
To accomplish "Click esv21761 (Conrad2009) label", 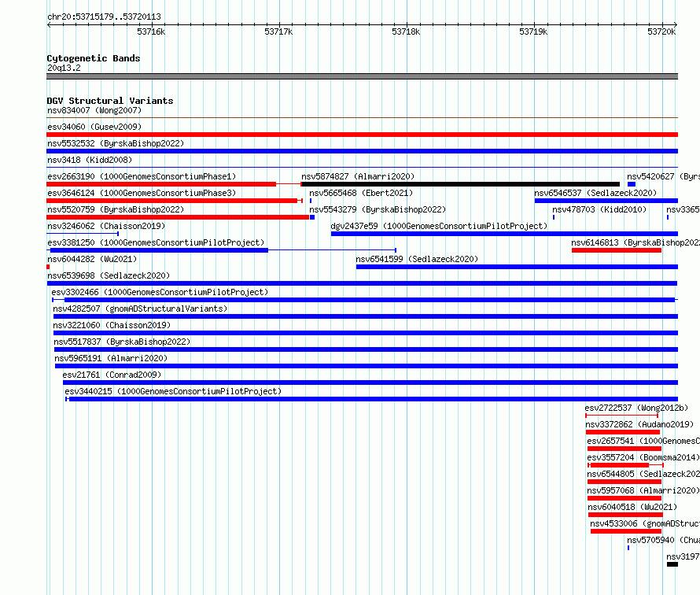I will [x=112, y=375].
